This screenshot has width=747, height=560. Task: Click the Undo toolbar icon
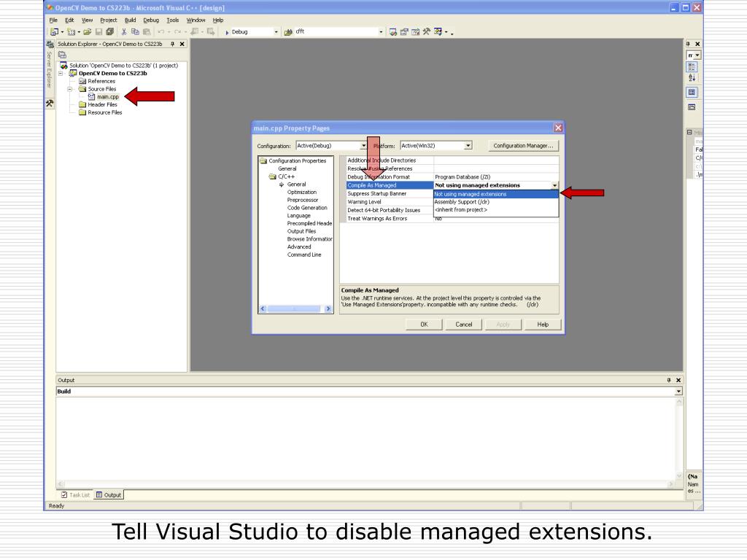tap(161, 32)
